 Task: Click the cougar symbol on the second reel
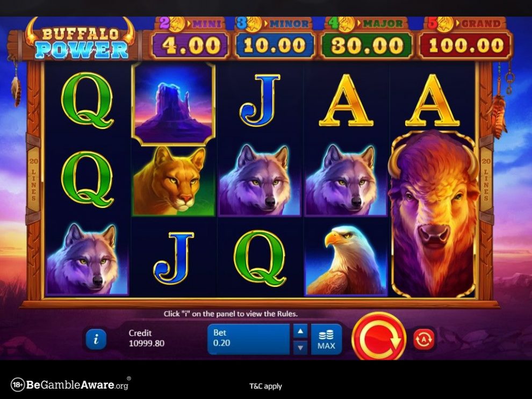[174, 180]
